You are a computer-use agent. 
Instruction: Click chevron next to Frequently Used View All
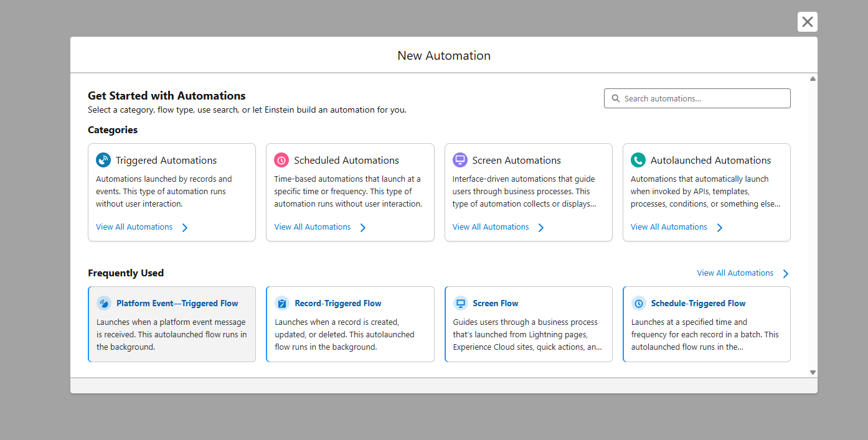[x=785, y=274]
